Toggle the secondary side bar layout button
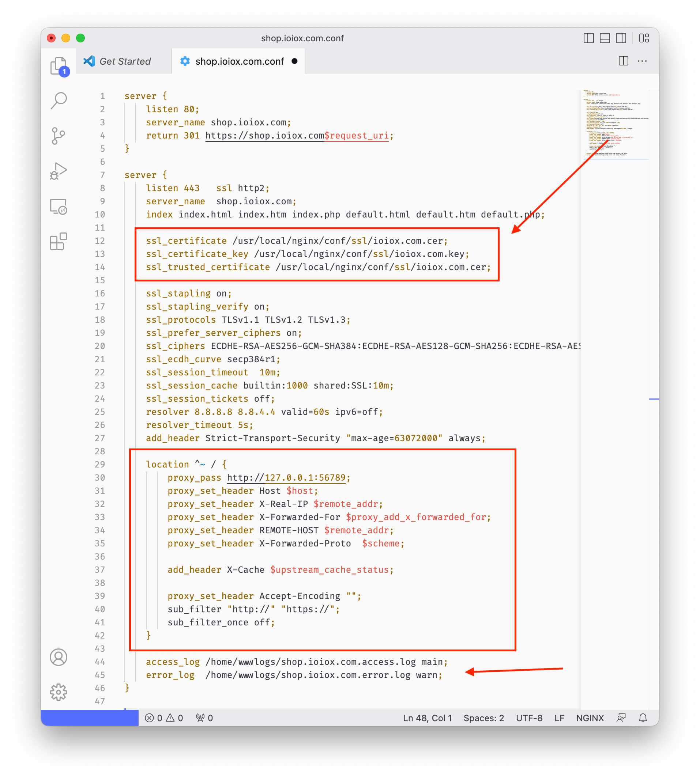The width and height of the screenshot is (700, 780). coord(621,38)
